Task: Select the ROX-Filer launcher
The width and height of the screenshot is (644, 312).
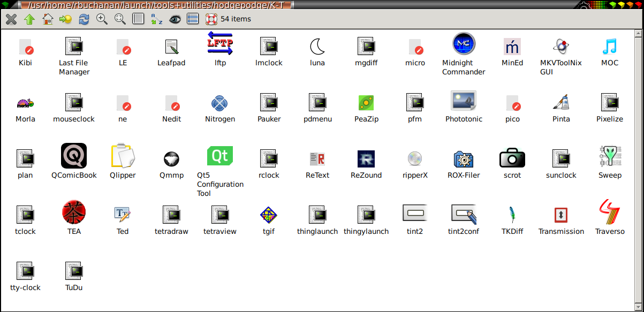Action: 464,159
